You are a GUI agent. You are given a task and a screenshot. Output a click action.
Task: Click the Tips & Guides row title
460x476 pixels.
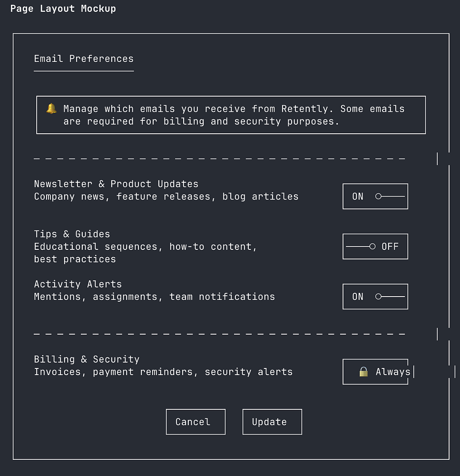click(x=72, y=234)
